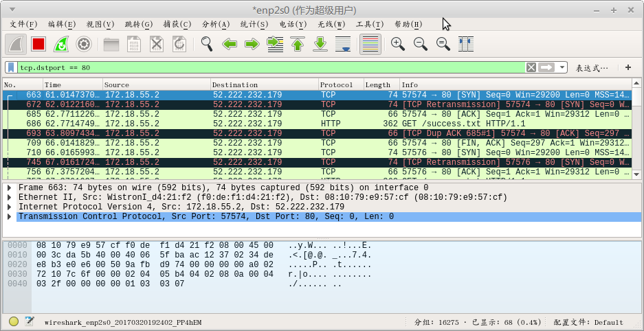Image resolution: width=644 pixels, height=331 pixels.
Task: Click the display filter input field
Action: (x=271, y=67)
